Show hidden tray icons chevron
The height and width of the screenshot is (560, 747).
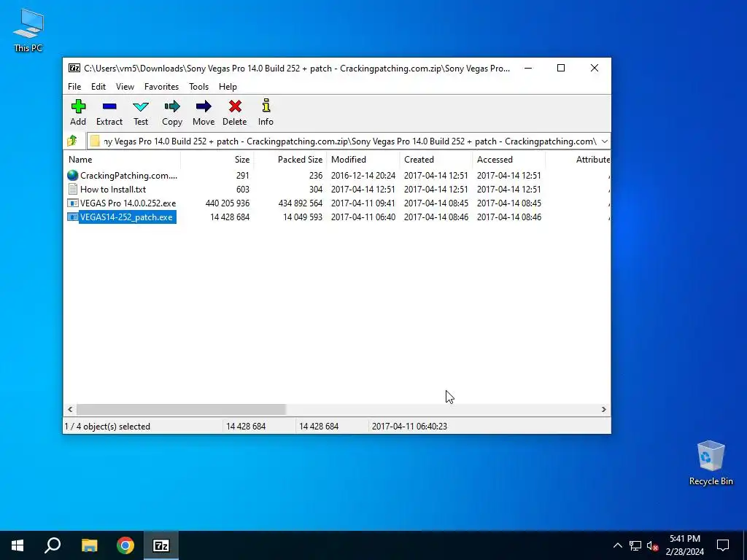[617, 545]
